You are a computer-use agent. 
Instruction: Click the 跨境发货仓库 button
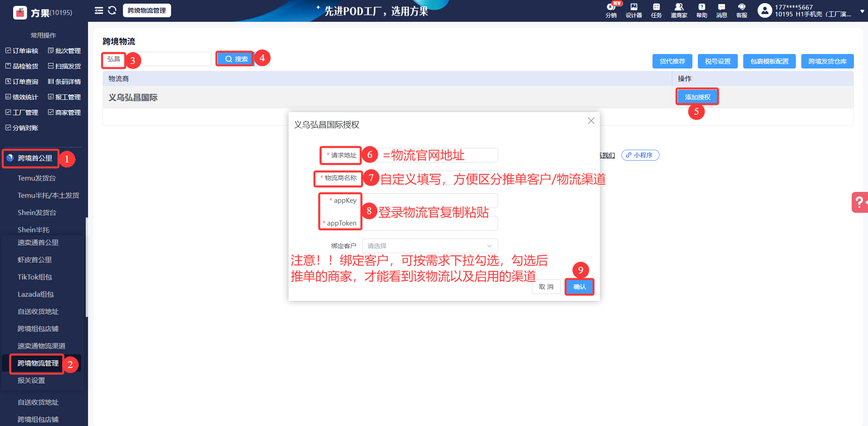click(x=828, y=61)
